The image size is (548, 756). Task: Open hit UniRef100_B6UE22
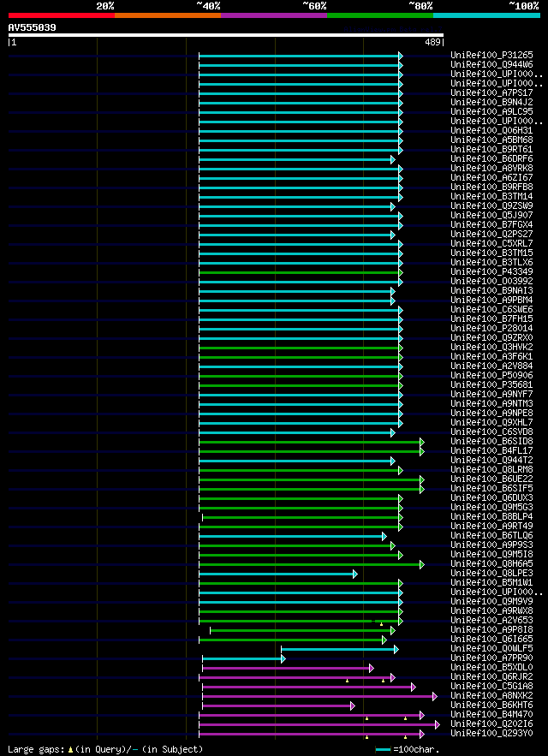491,479
